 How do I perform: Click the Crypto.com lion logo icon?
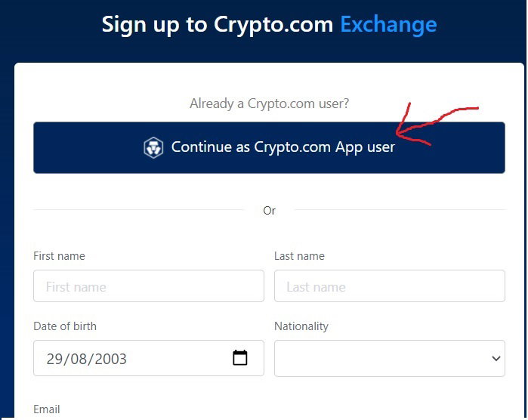(x=153, y=147)
